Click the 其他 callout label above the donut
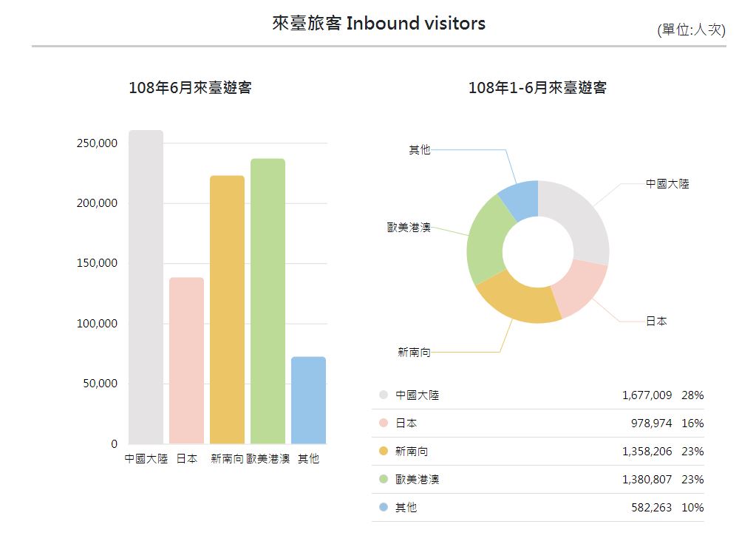This screenshot has height=541, width=756. [420, 150]
